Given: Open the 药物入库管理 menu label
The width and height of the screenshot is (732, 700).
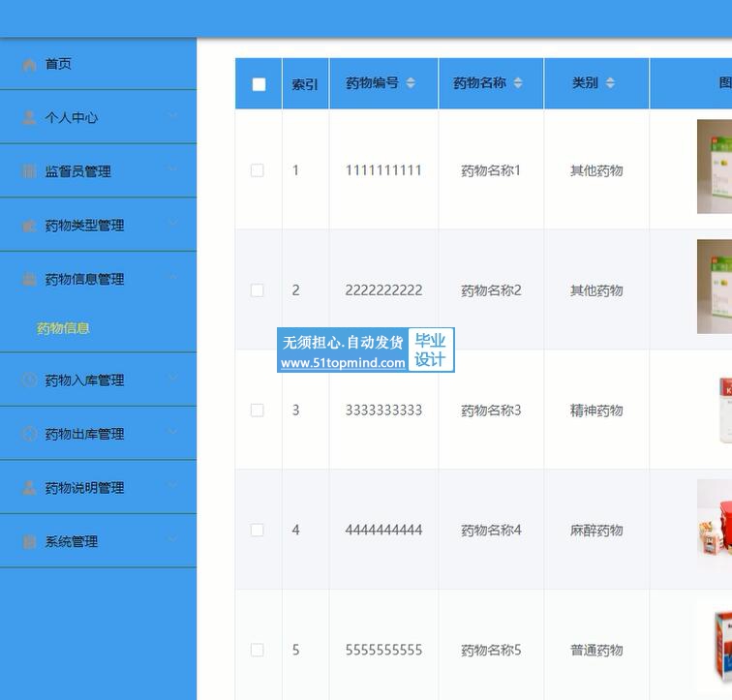Looking at the screenshot, I should point(84,380).
